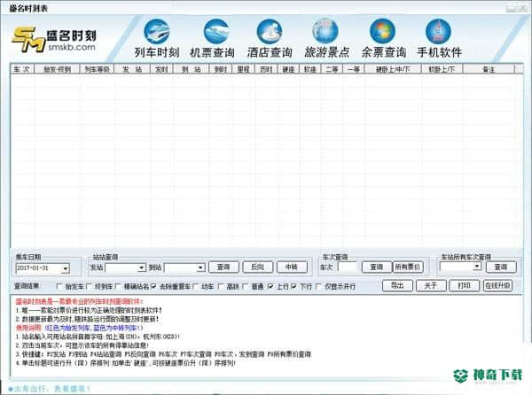Uncheck the 上行 checkbox

point(270,287)
